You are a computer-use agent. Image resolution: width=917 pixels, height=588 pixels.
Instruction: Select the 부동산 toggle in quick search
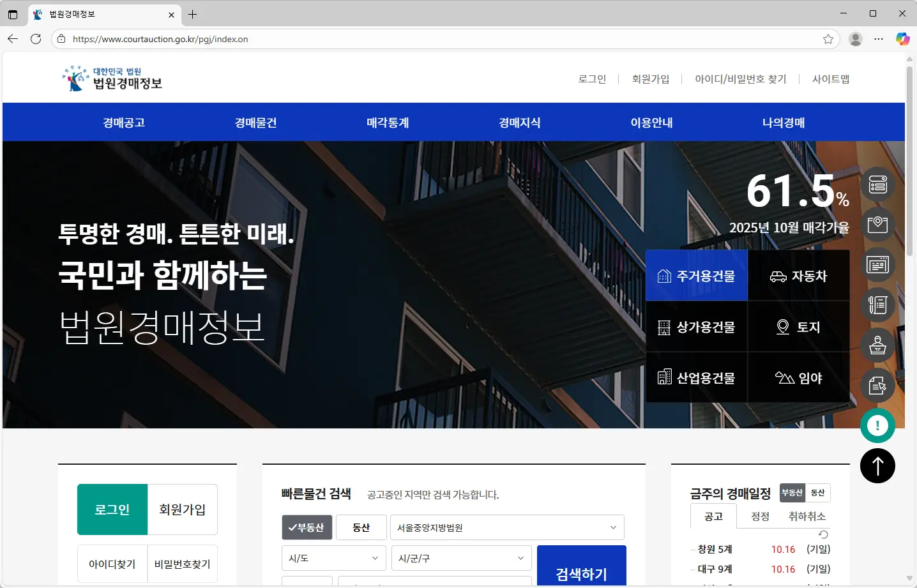(x=307, y=527)
